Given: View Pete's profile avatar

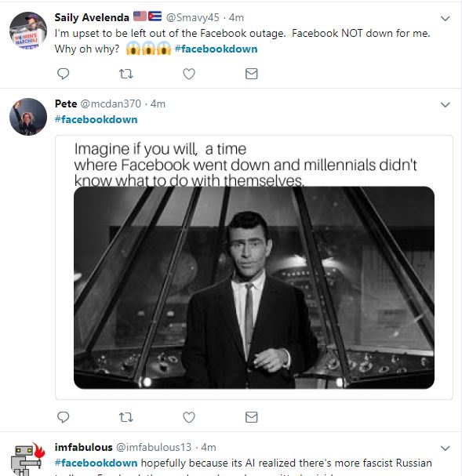Looking at the screenshot, I should 28,117.
